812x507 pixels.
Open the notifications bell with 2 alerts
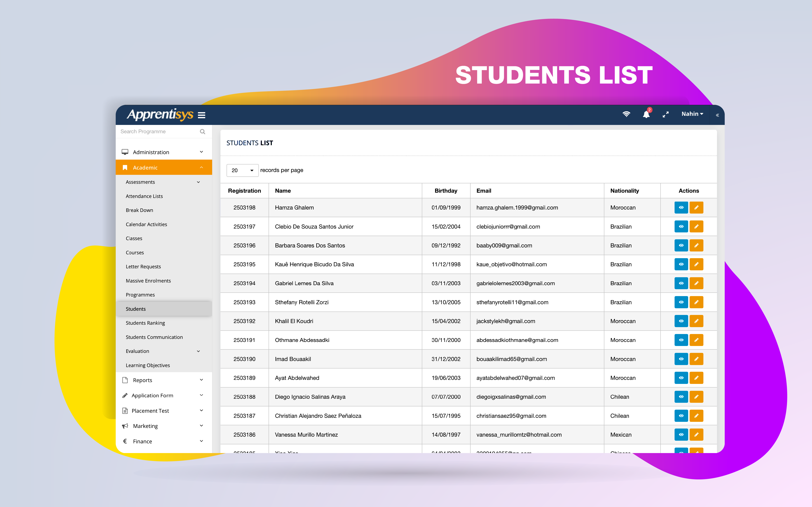(646, 114)
